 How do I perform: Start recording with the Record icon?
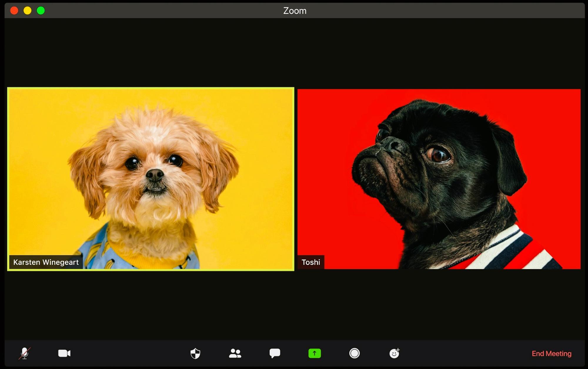pos(355,353)
